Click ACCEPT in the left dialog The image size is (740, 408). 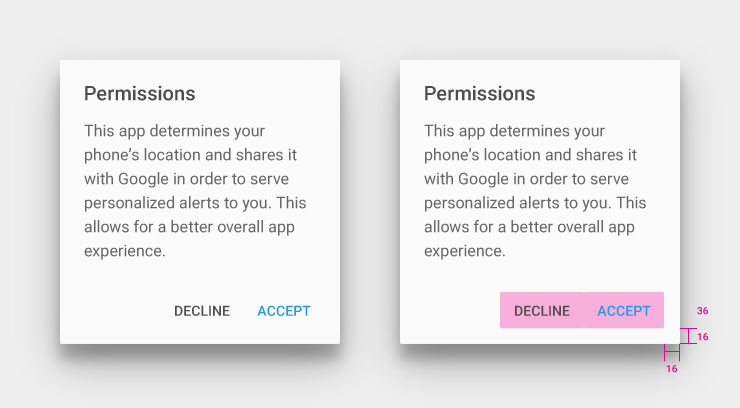[284, 311]
